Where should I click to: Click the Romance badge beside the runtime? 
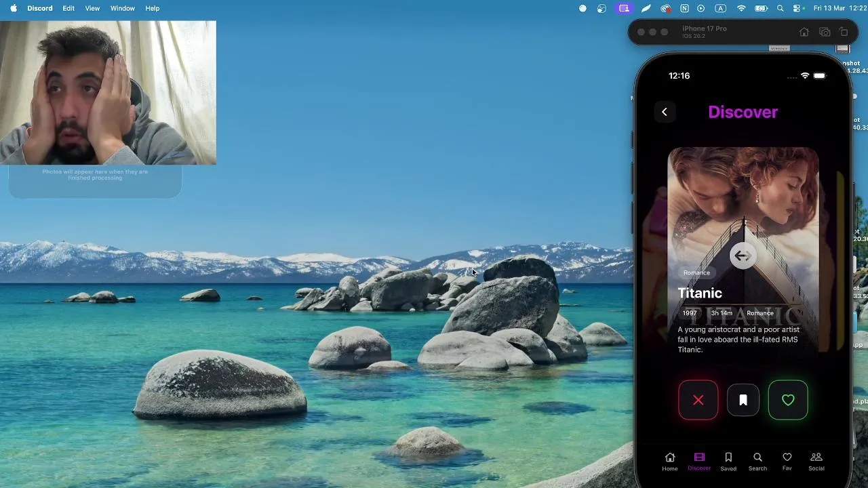tap(760, 313)
